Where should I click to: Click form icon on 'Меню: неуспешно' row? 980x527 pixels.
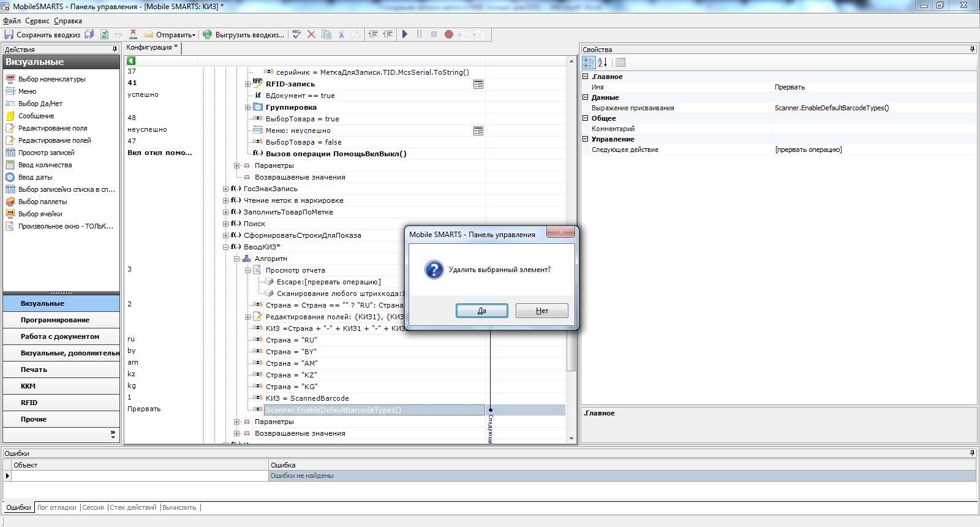(x=478, y=131)
